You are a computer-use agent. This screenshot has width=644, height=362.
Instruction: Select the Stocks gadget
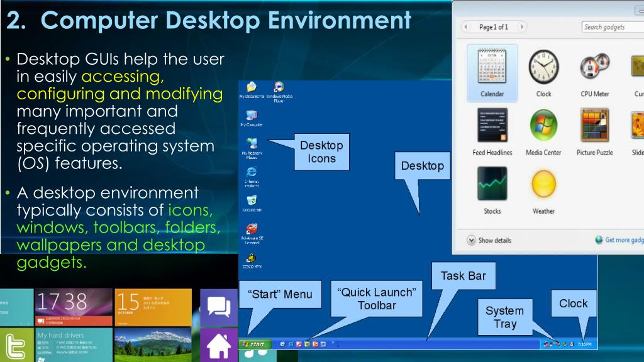click(x=492, y=190)
